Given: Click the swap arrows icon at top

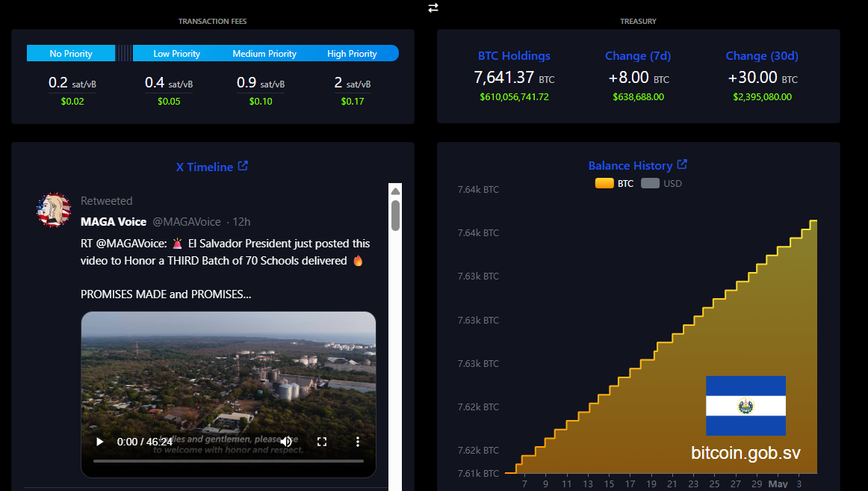Looking at the screenshot, I should pyautogui.click(x=433, y=7).
